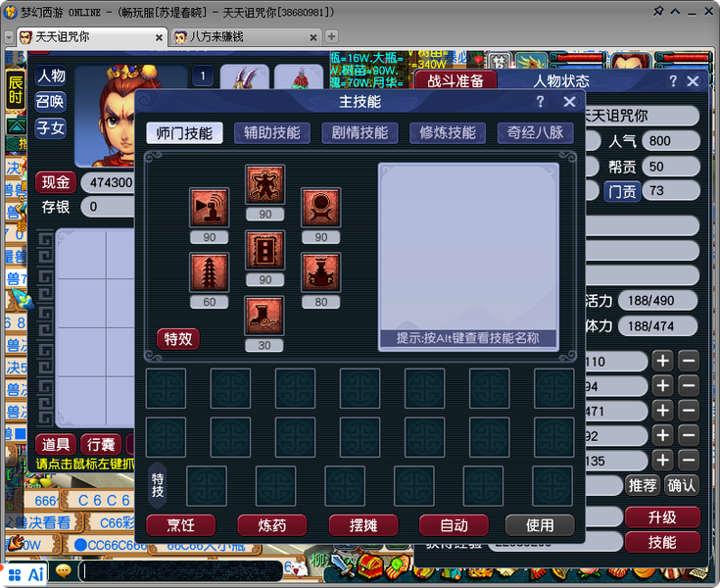Open the chat emoji speech-bubble icon

(x=63, y=571)
